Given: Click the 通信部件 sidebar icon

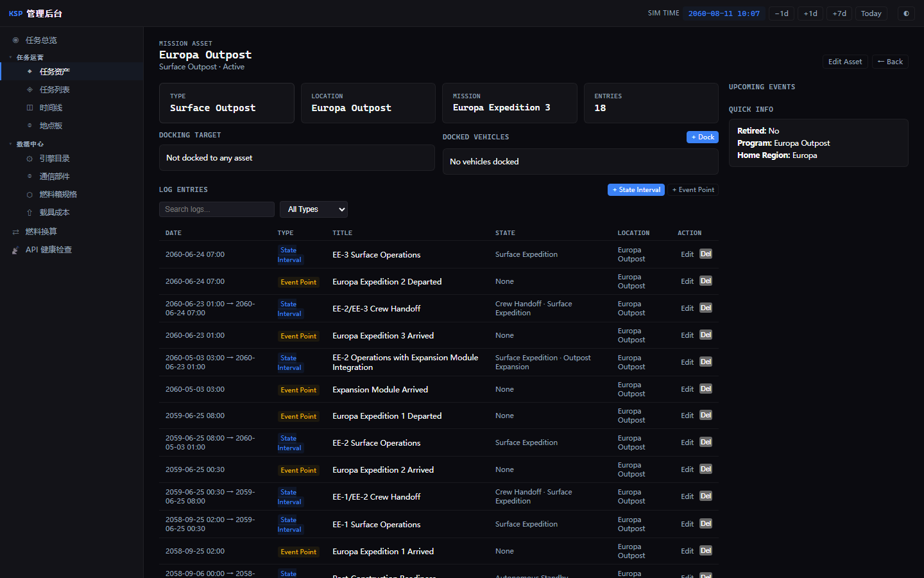Looking at the screenshot, I should pyautogui.click(x=30, y=177).
